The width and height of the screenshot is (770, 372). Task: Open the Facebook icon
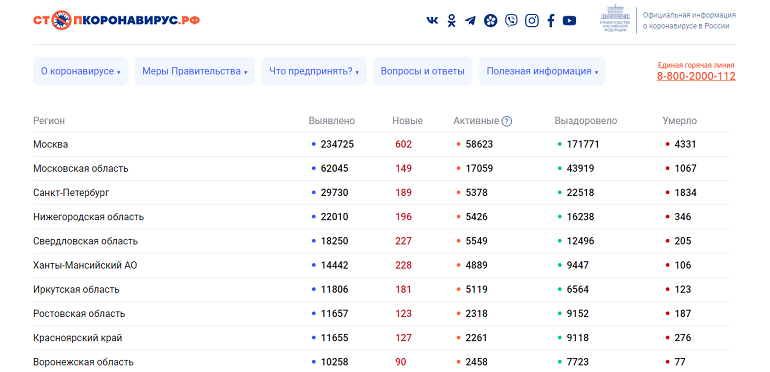[x=551, y=21]
